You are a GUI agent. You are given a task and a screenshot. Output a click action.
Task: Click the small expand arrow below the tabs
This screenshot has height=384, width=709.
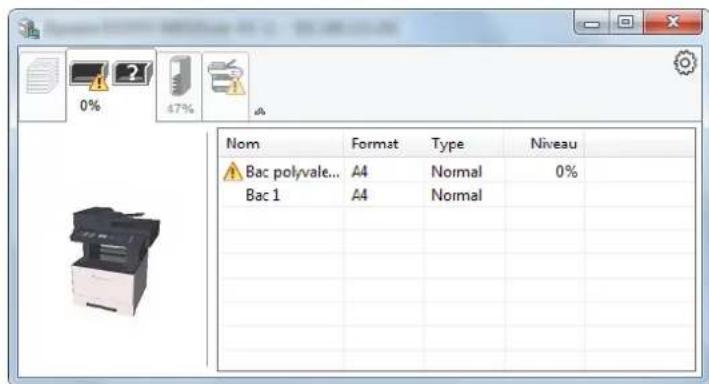tap(260, 111)
